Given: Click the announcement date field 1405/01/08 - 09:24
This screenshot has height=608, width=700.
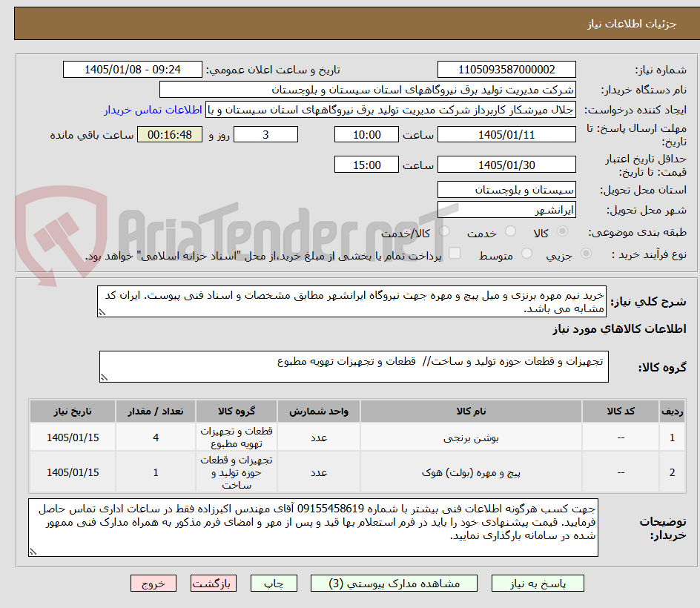Looking at the screenshot, I should point(133,70).
